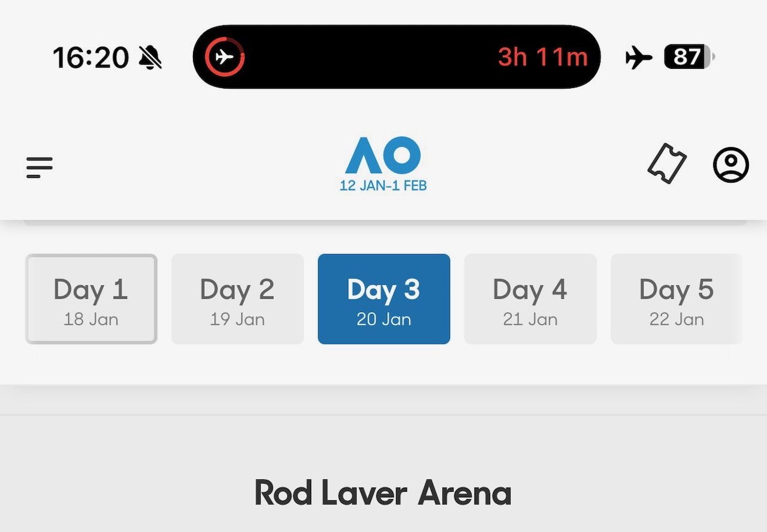Screen dimensions: 767x532
Task: Tap the "20 Jan" date on selected tab
Action: pyautogui.click(x=383, y=319)
